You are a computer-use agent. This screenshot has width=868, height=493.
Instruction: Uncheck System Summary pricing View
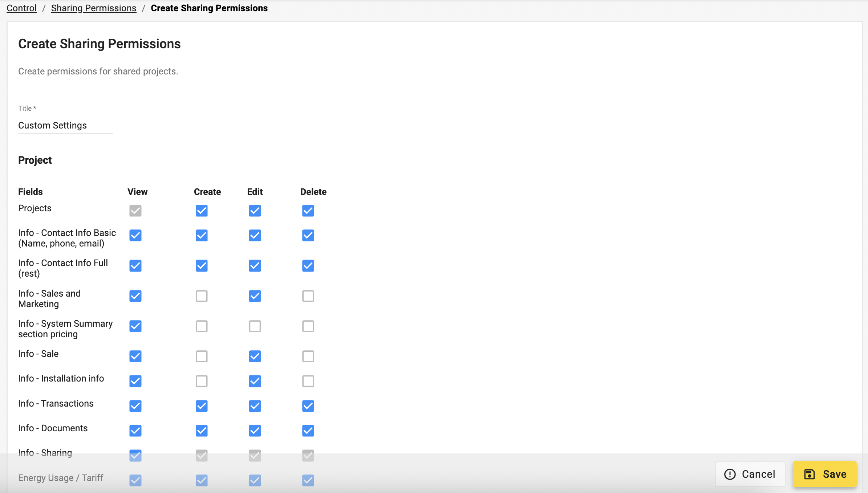click(x=135, y=326)
